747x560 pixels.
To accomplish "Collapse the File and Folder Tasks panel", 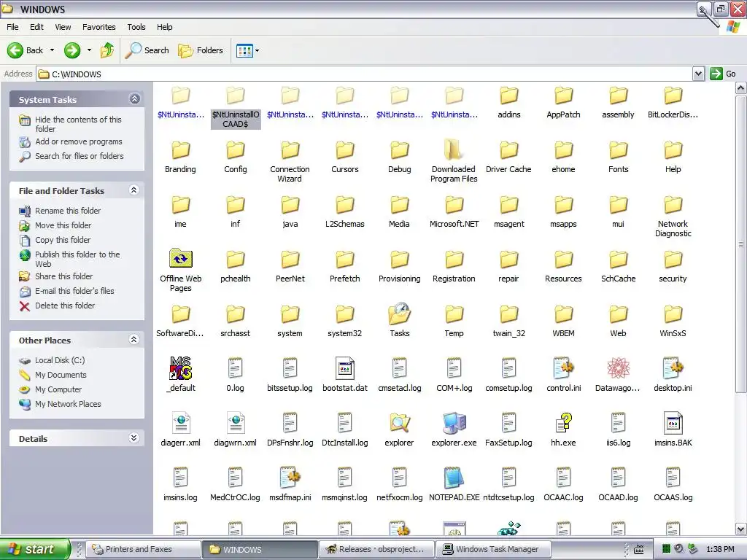I will pyautogui.click(x=134, y=190).
